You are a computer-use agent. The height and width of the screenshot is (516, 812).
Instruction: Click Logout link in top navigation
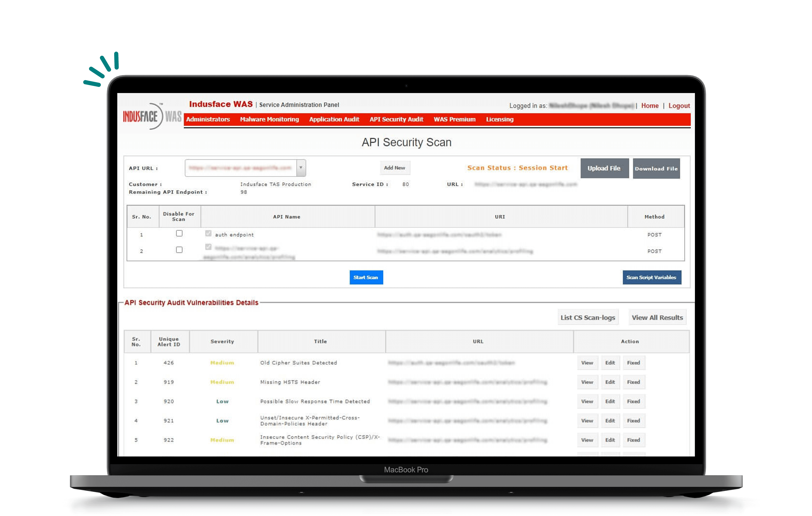679,105
